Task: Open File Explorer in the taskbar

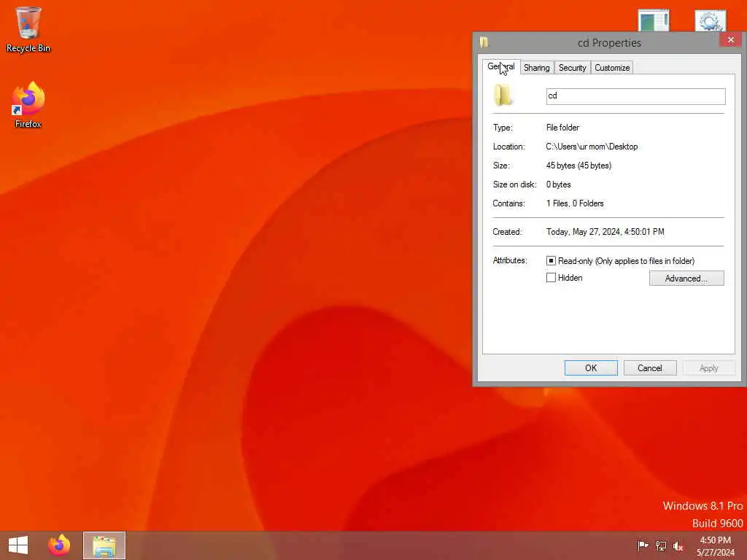Action: click(104, 545)
